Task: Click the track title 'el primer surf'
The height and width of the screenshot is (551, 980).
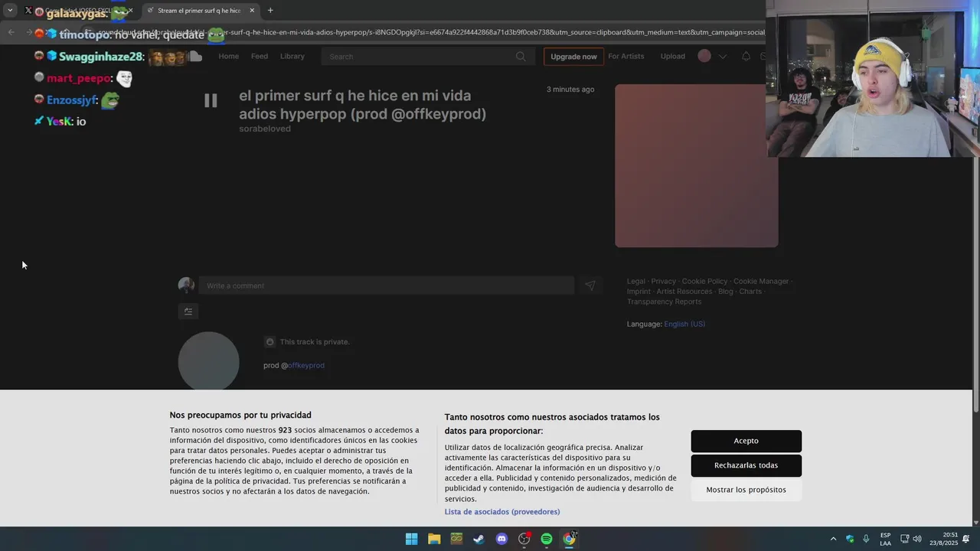Action: point(363,105)
